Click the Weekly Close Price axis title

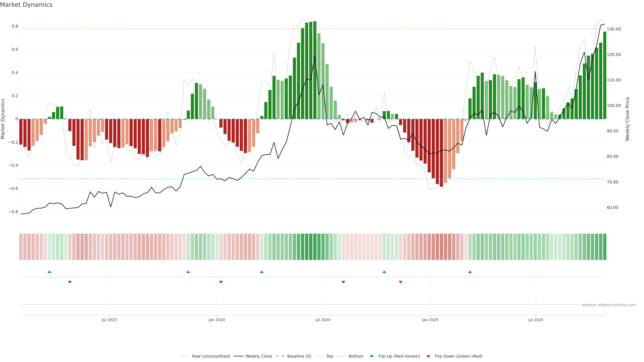[627, 119]
